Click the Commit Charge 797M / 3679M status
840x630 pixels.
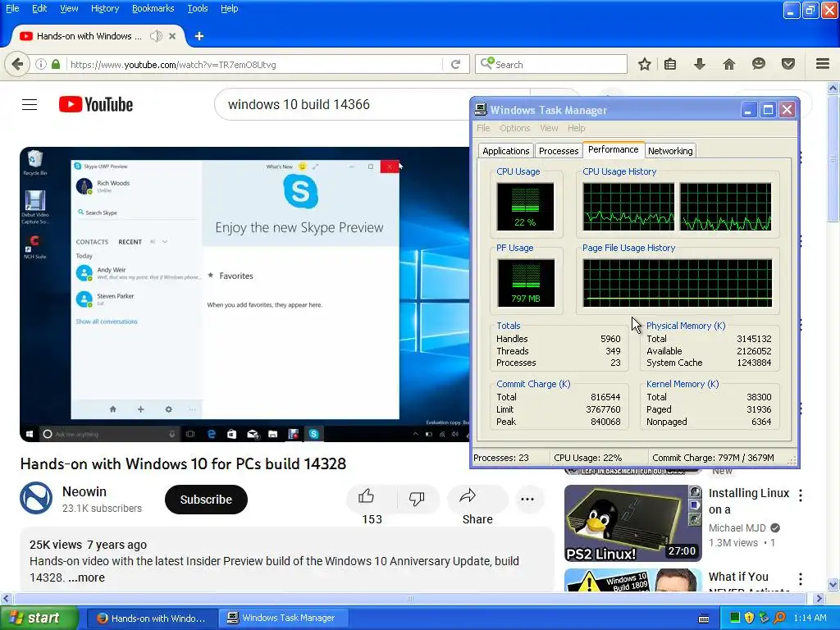coord(713,458)
